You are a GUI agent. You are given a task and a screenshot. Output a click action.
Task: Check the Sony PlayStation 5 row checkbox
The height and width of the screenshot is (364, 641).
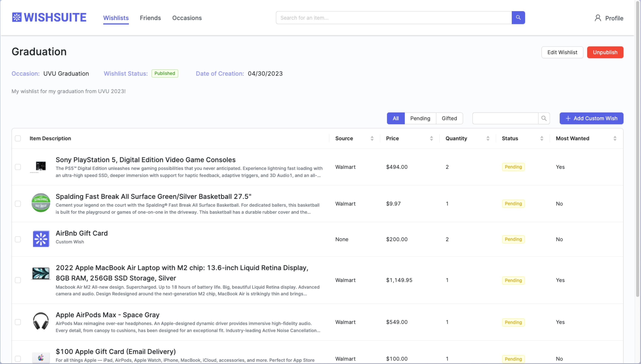click(x=18, y=167)
